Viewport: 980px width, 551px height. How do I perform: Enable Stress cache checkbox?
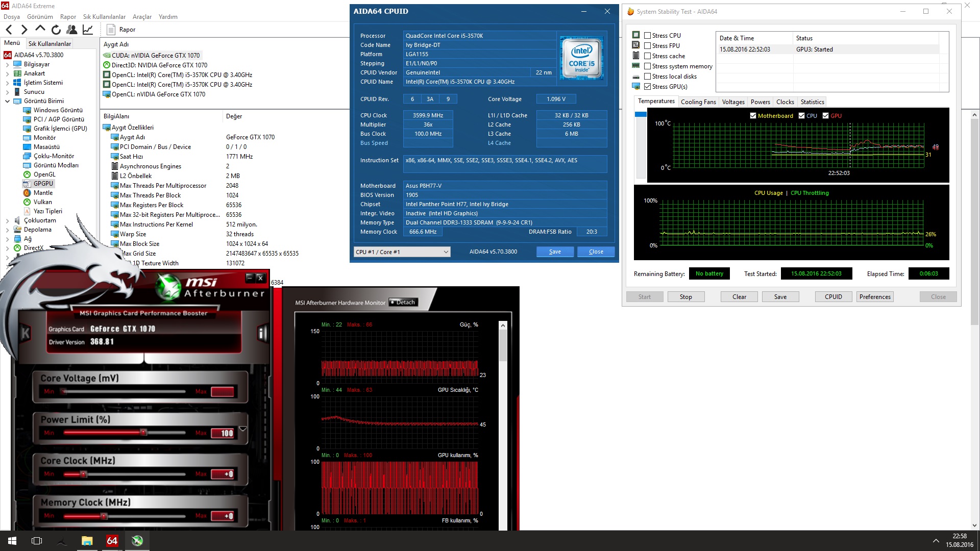pos(647,56)
